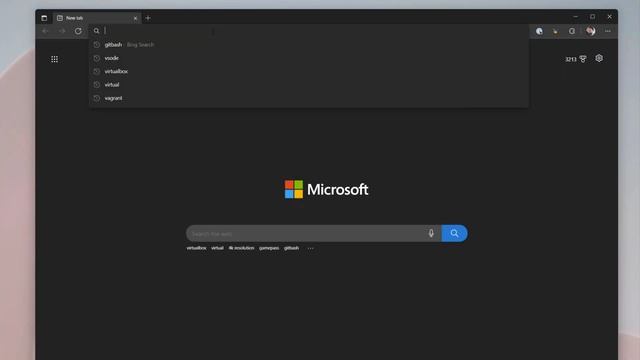Choose the vscode history suggestion

309,58
